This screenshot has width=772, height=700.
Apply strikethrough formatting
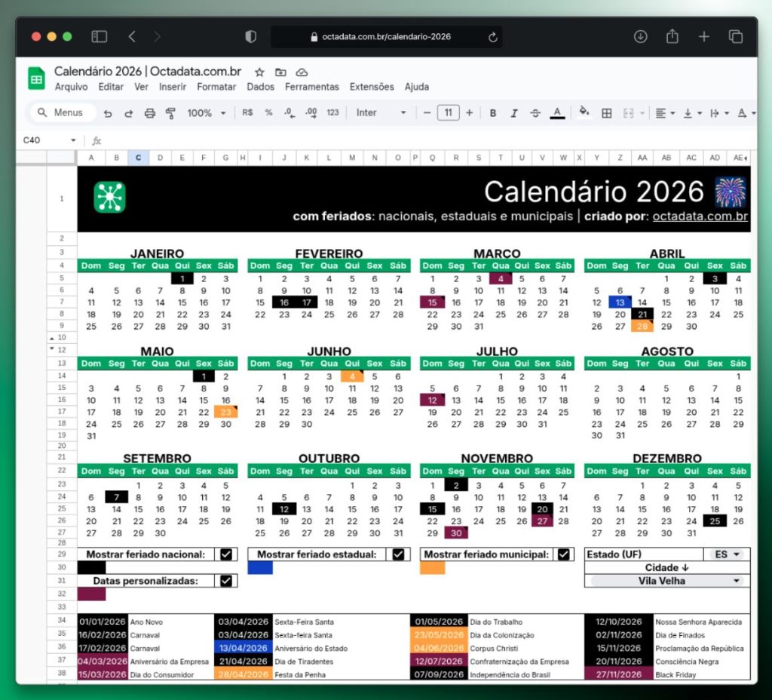534,112
